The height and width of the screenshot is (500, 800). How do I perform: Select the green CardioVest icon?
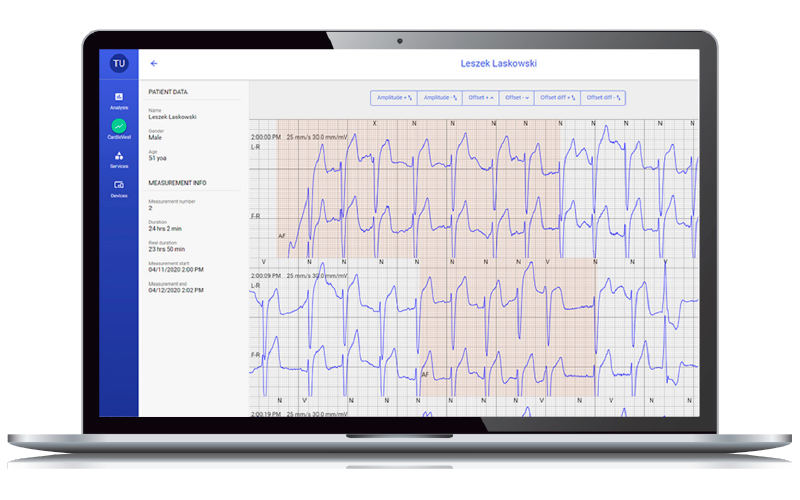[x=119, y=127]
